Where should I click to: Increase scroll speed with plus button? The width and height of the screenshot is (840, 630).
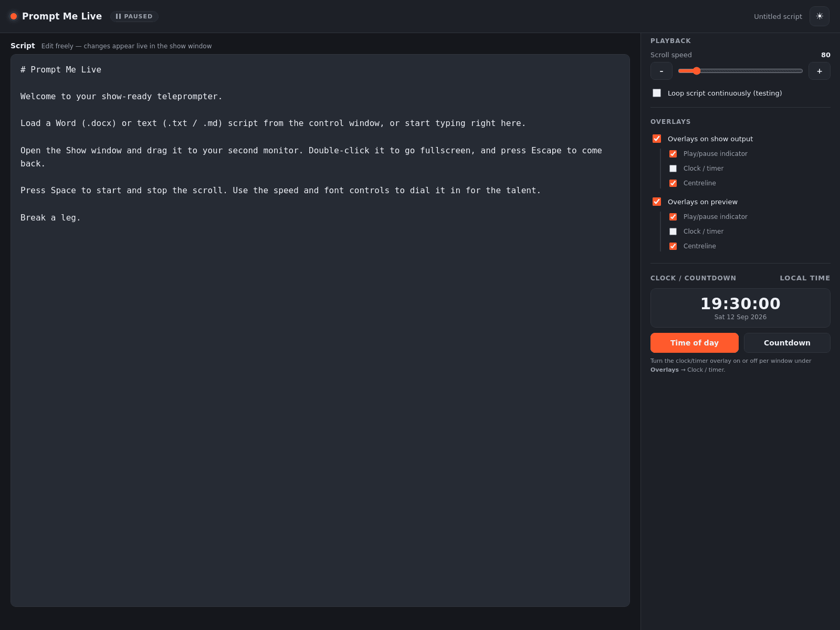pos(820,71)
